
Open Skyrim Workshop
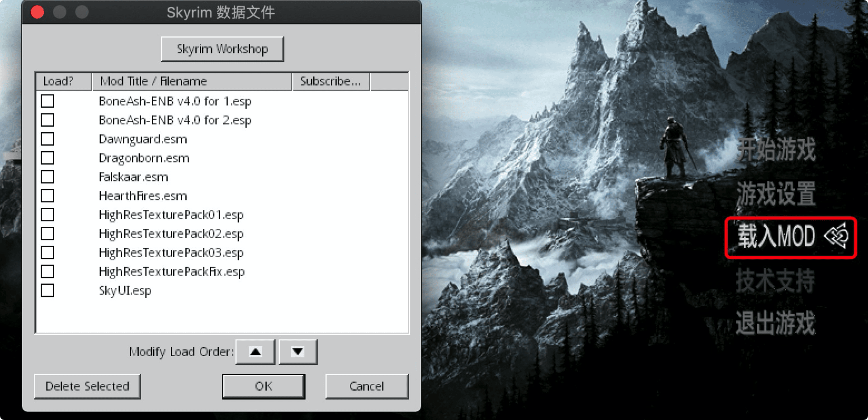(x=222, y=49)
